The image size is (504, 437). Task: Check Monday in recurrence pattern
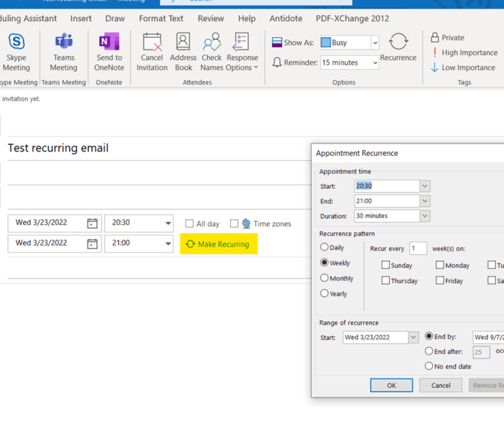tap(439, 265)
